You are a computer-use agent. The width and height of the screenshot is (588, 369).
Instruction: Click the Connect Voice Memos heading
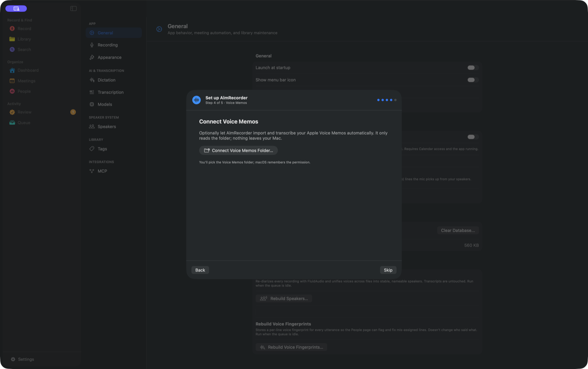229,122
